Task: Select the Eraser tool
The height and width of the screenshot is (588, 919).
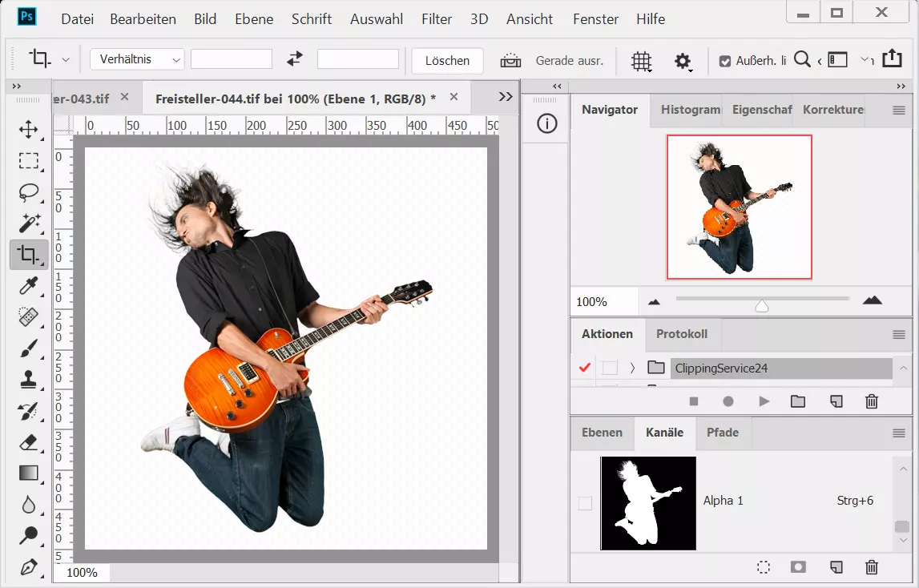Action: [x=29, y=441]
